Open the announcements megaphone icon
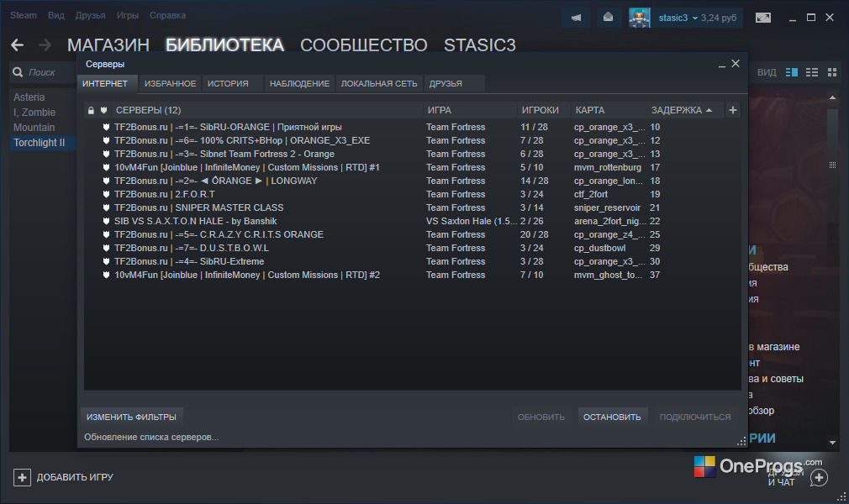This screenshot has height=504, width=849. (576, 18)
